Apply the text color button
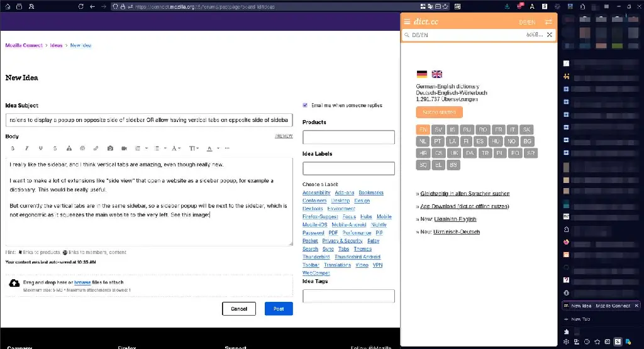644x349 pixels. (209, 148)
